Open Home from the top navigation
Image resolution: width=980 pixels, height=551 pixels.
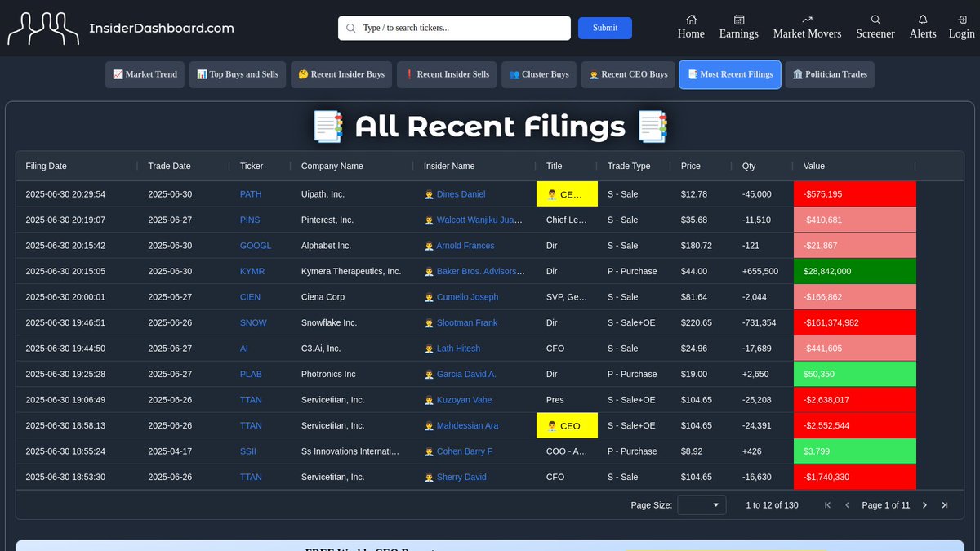(691, 27)
